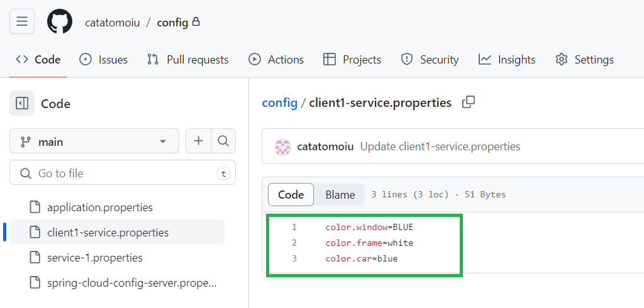The width and height of the screenshot is (644, 308).
Task: Expand the main branch dropdown
Action: pyautogui.click(x=94, y=141)
